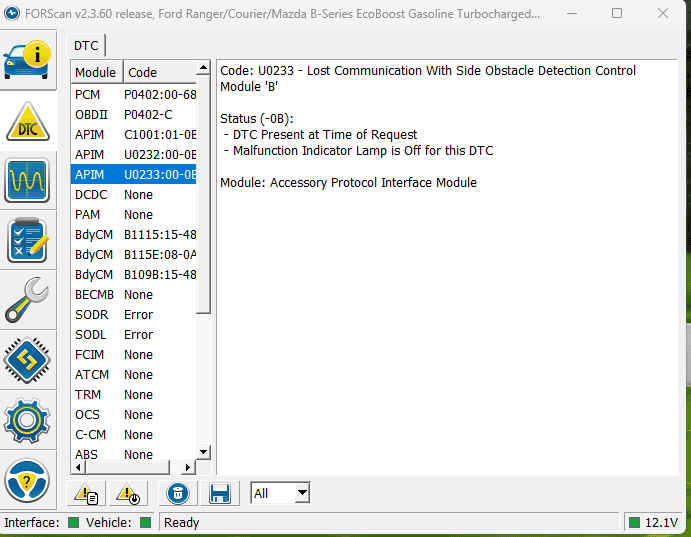Select the PAM None row
This screenshot has width=691, height=537.
pos(134,215)
